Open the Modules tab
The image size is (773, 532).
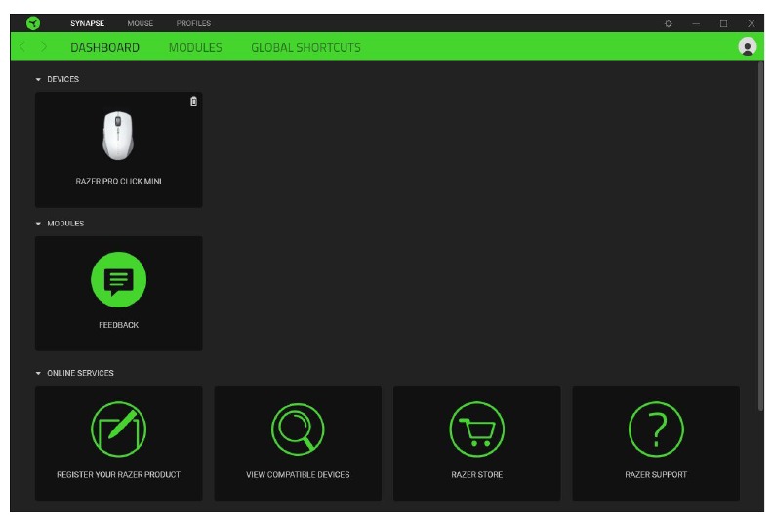pyautogui.click(x=195, y=47)
